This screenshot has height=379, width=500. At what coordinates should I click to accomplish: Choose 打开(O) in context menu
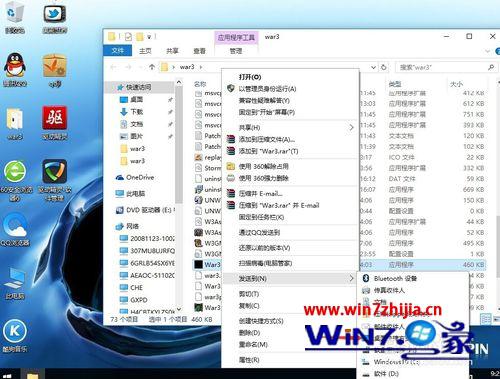click(x=250, y=77)
